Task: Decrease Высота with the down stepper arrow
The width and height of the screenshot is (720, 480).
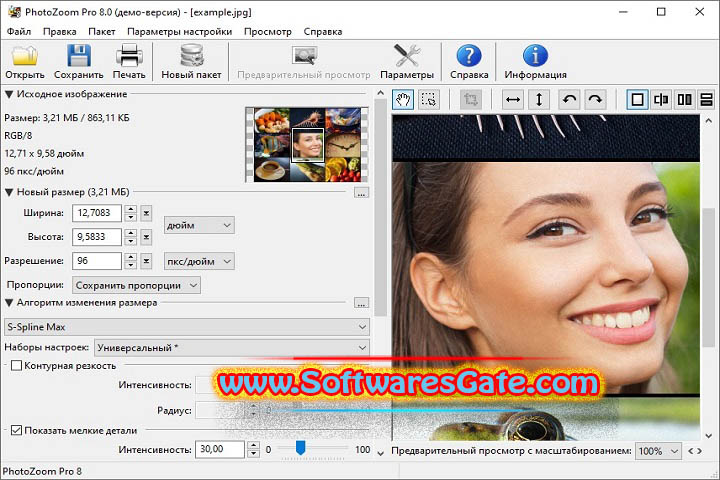Action: point(131,241)
